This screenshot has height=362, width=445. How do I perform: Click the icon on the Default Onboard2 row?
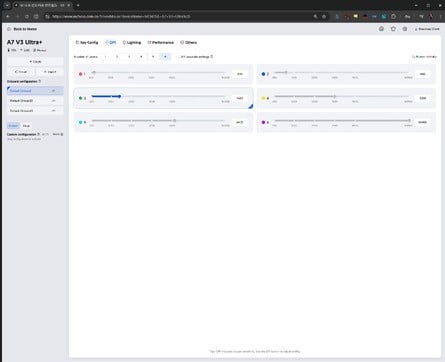click(x=53, y=101)
